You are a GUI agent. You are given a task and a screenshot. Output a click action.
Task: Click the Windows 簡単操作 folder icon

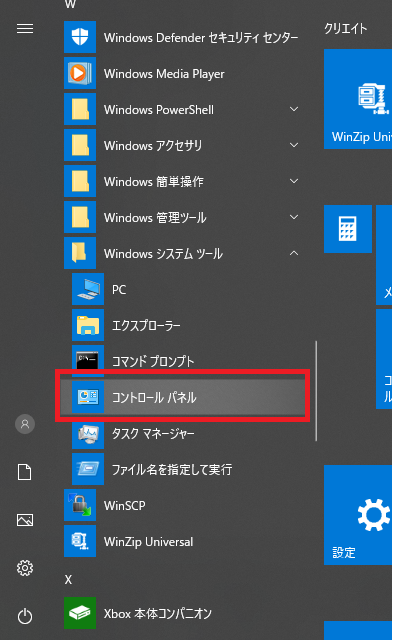tap(80, 182)
